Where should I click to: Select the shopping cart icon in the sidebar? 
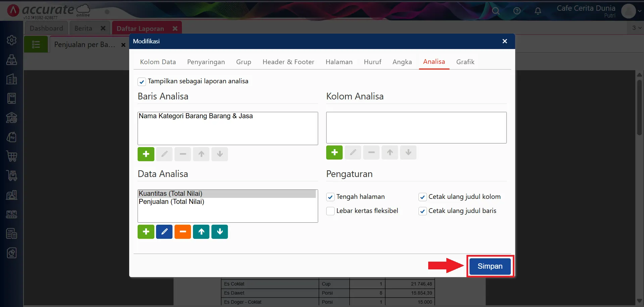tap(12, 157)
